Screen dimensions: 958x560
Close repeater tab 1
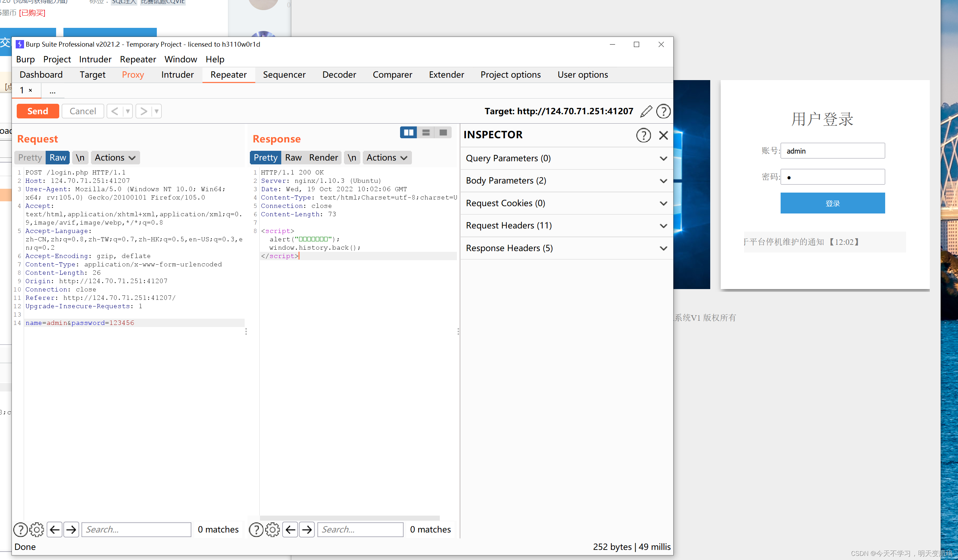click(x=30, y=91)
